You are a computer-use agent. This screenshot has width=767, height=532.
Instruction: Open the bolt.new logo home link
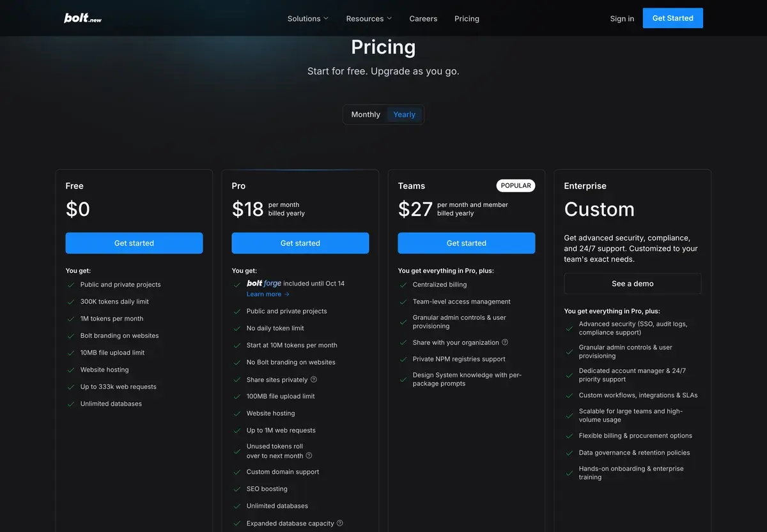82,19
